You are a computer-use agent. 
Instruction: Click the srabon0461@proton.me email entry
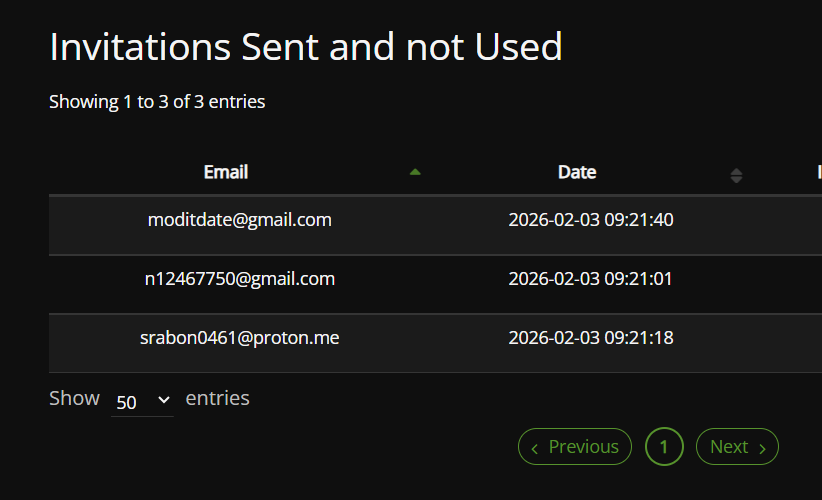click(x=240, y=338)
